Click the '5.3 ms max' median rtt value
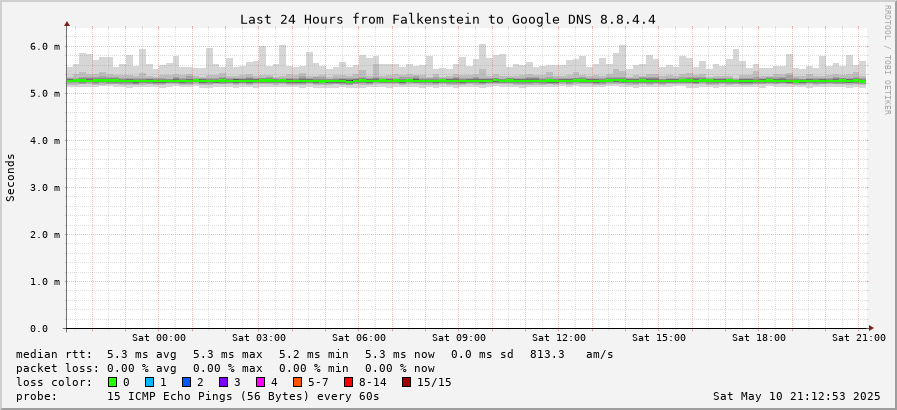 click(x=228, y=355)
